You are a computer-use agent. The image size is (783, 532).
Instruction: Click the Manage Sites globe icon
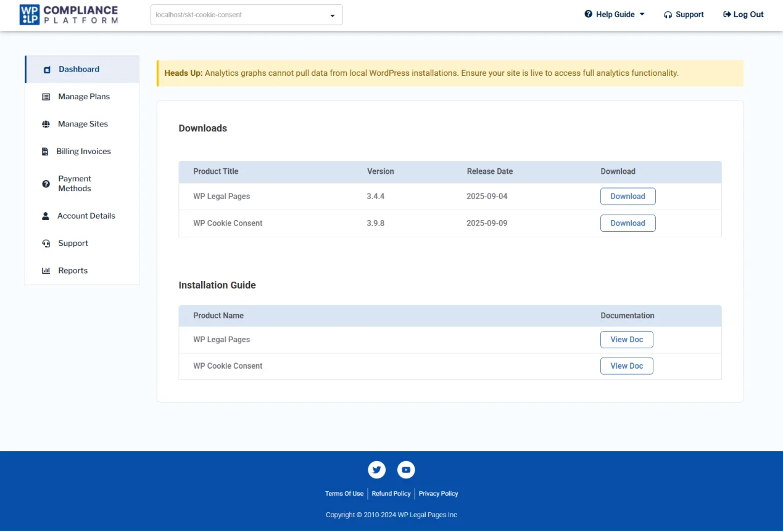click(46, 124)
